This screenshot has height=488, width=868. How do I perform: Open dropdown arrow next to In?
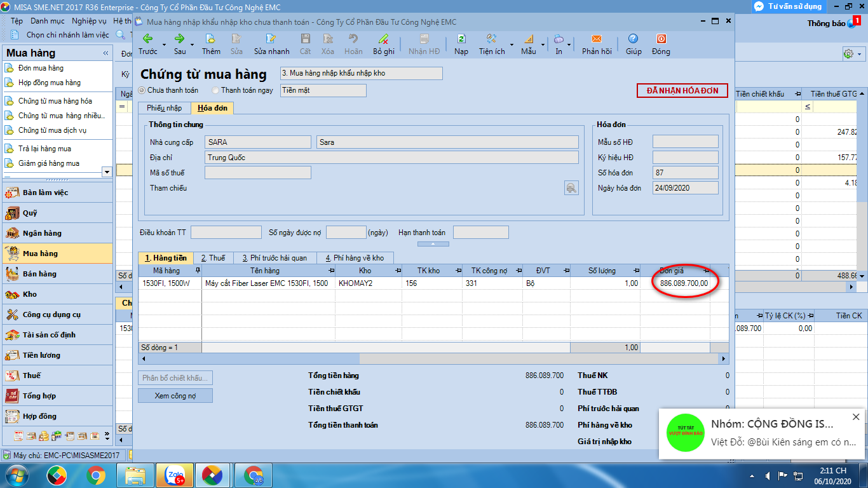[x=570, y=44]
